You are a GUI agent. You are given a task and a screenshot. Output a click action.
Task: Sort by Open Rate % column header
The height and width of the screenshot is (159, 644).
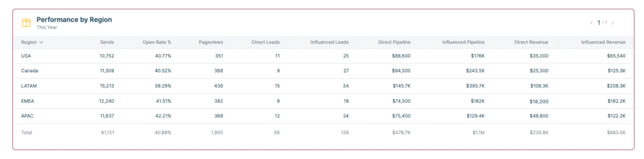click(157, 42)
